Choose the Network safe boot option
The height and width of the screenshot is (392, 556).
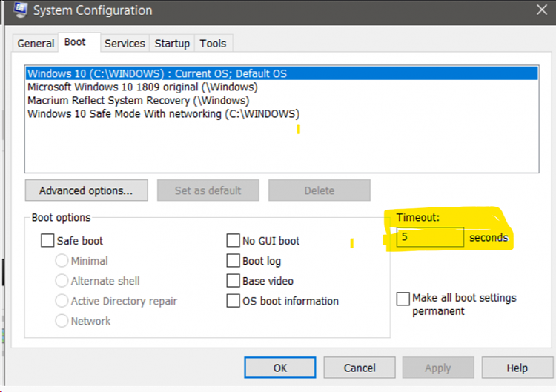point(62,321)
